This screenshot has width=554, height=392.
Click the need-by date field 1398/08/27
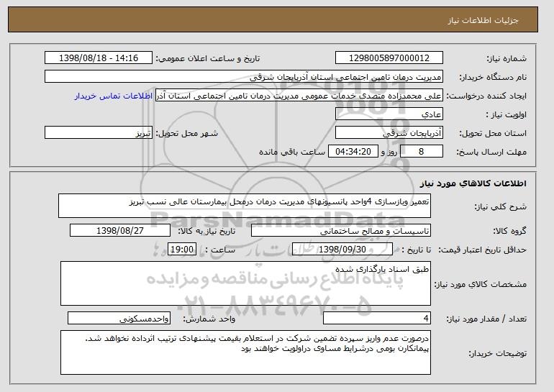point(120,231)
